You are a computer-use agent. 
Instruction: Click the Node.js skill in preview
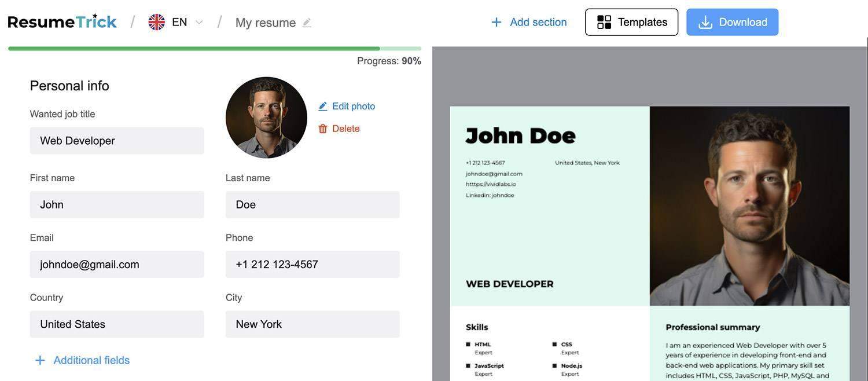572,366
